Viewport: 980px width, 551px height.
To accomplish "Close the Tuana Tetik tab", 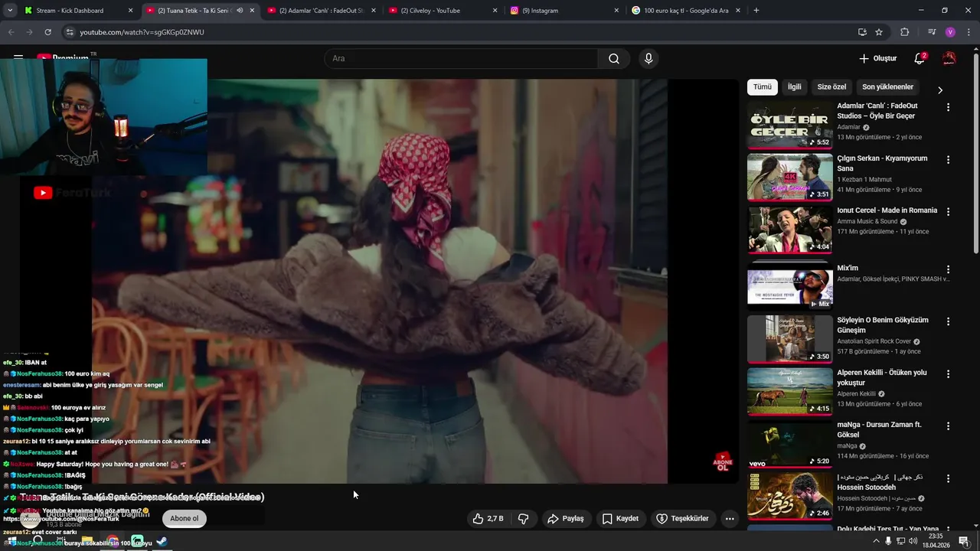I will [252, 11].
